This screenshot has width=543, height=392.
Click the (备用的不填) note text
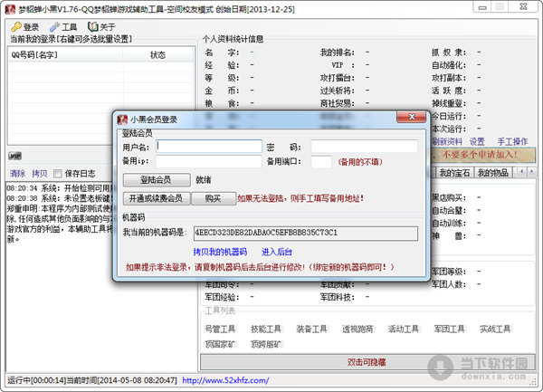tap(360, 162)
